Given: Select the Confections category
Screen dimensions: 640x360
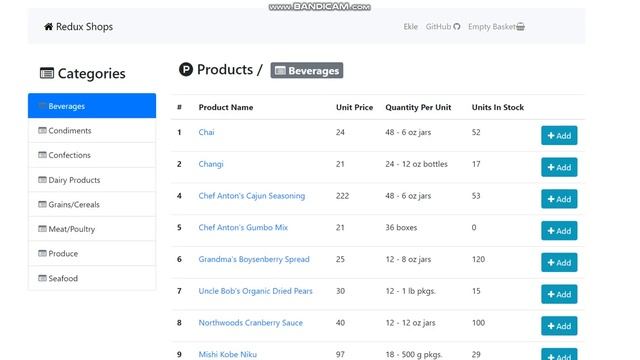Looking at the screenshot, I should point(92,155).
